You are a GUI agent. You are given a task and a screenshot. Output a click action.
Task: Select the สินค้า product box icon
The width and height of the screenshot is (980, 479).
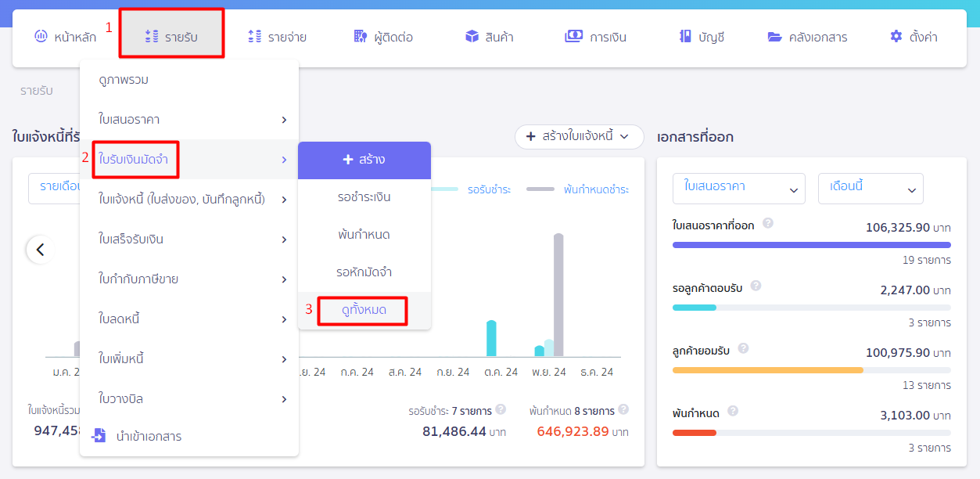click(472, 36)
